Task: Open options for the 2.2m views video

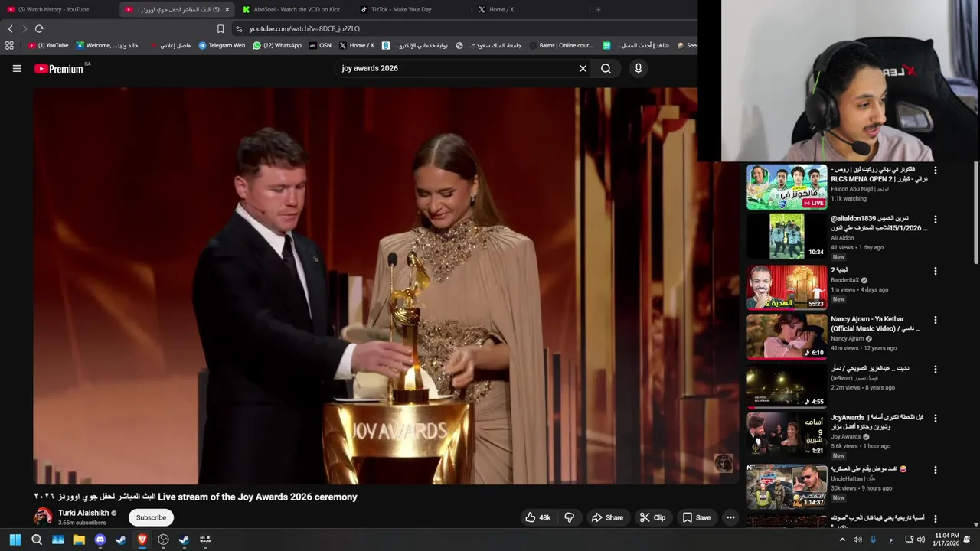Action: click(935, 369)
